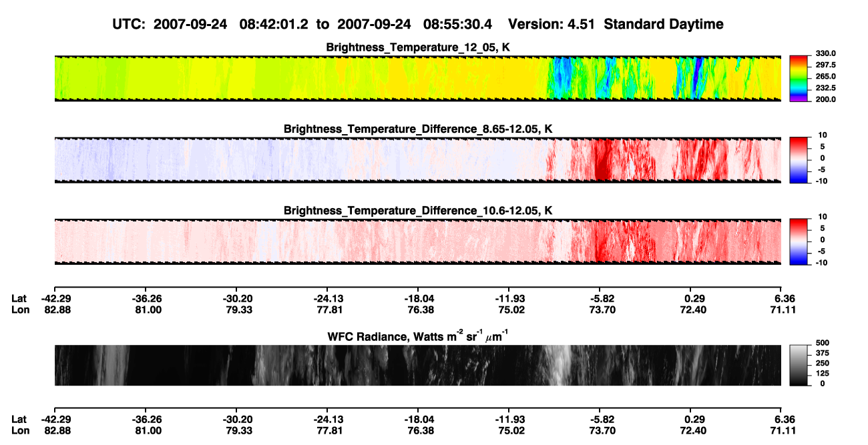Select the start time '08:42:01.2' in header
This screenshot has width=868, height=445.
point(275,24)
